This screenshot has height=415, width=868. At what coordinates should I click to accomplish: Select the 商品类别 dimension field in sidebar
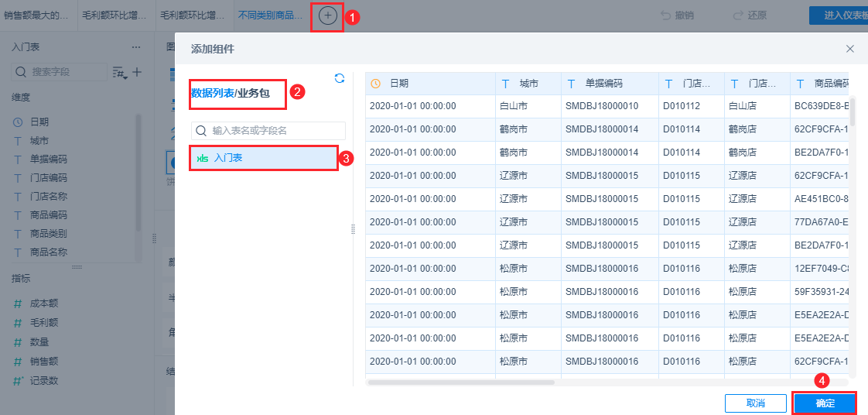pos(49,233)
